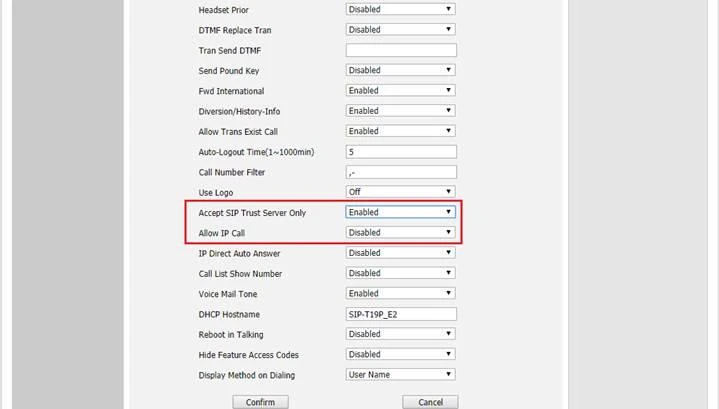Expand the Allow Trans Exist Call dropdown
Image resolution: width=719 pixels, height=409 pixels.
click(400, 131)
